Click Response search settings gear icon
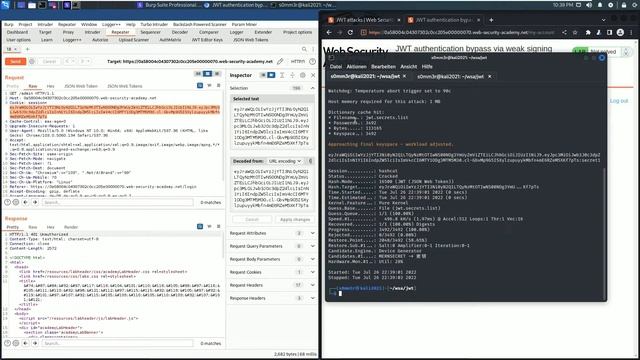 coord(16,343)
